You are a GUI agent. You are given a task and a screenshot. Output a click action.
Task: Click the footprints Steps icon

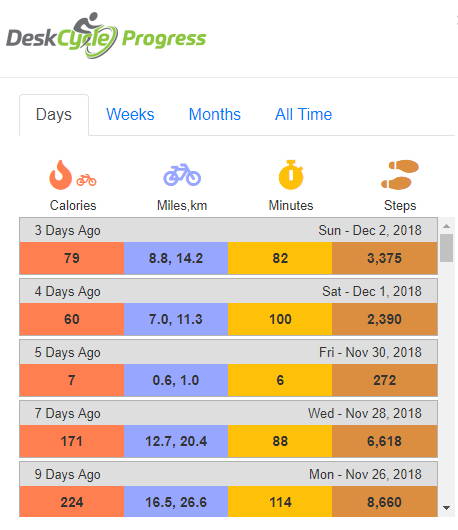point(400,174)
